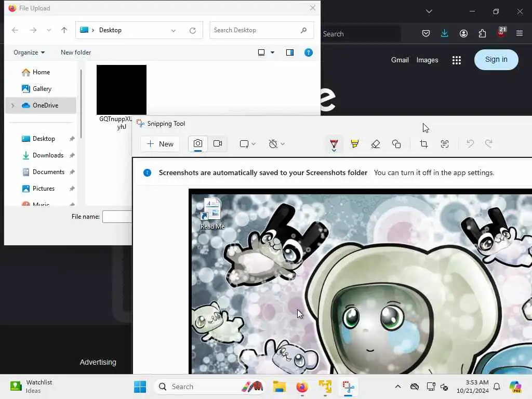Expand the Desktop address bar dropdown

(x=174, y=30)
